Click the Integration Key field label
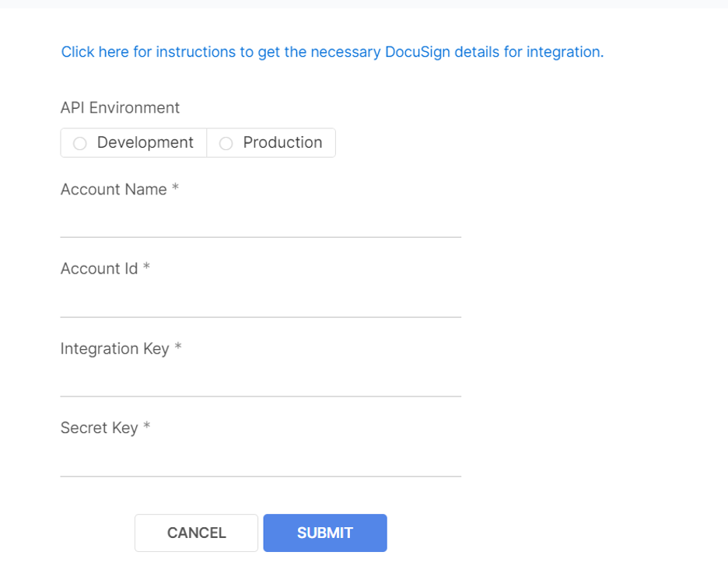 tap(114, 348)
